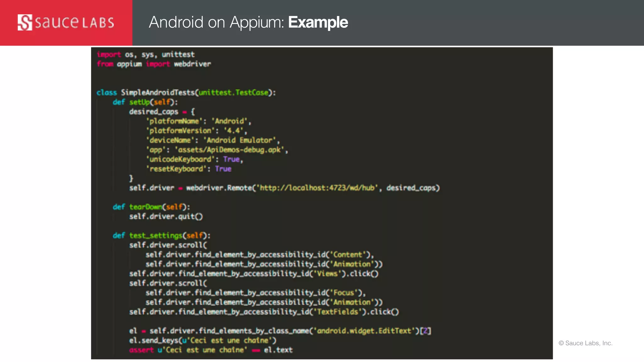Click the 'app': 'assets/ApiDemos-debug.apk' line
The height and width of the screenshot is (362, 644).
(x=217, y=150)
